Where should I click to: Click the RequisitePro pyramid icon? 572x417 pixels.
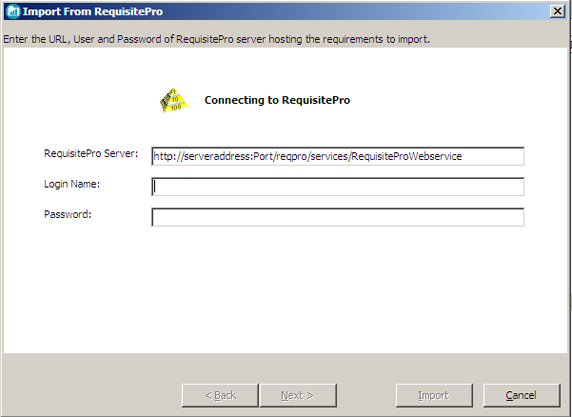tap(175, 100)
